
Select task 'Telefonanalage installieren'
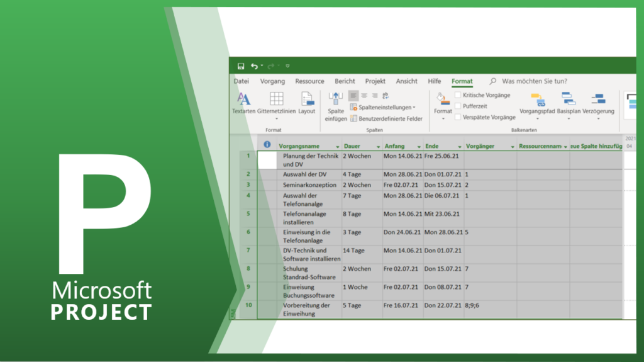(x=304, y=218)
